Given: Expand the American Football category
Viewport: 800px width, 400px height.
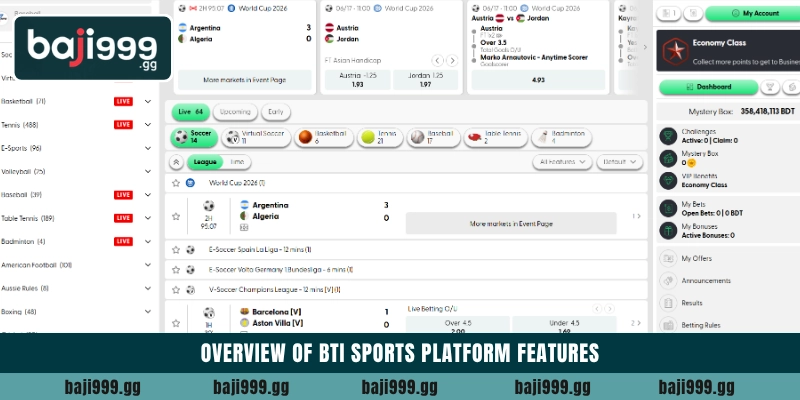Looking at the screenshot, I should pos(147,265).
